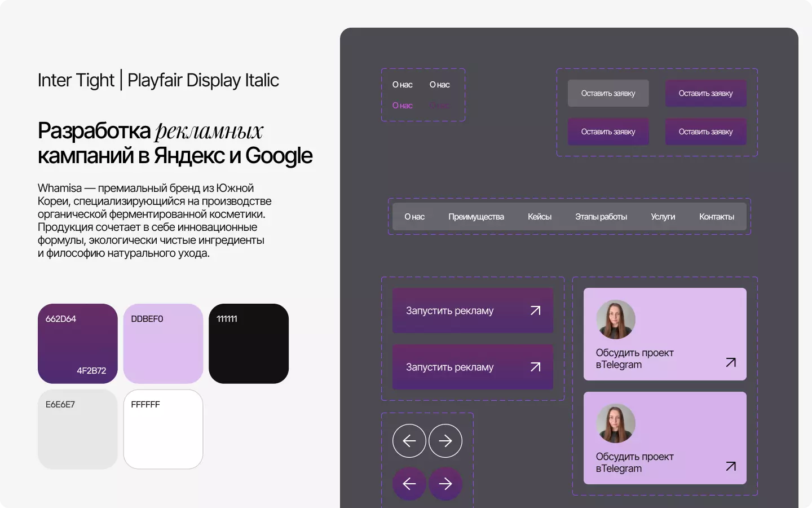812x508 pixels.
Task: Go to Этапы работы nav item
Action: [x=601, y=217]
